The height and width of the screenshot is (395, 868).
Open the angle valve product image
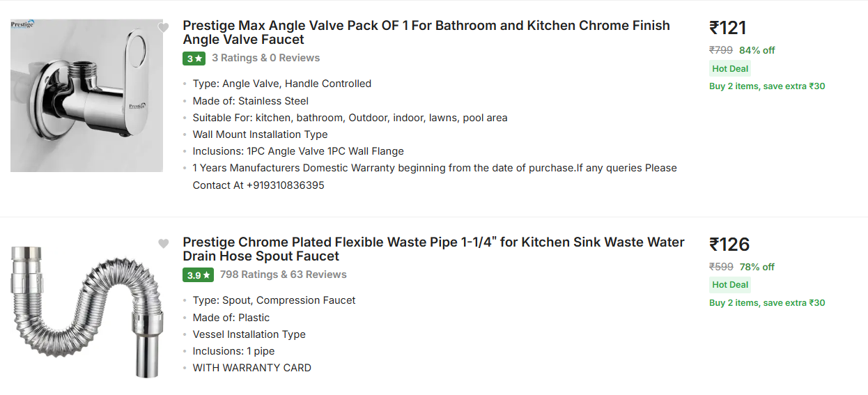pos(86,95)
